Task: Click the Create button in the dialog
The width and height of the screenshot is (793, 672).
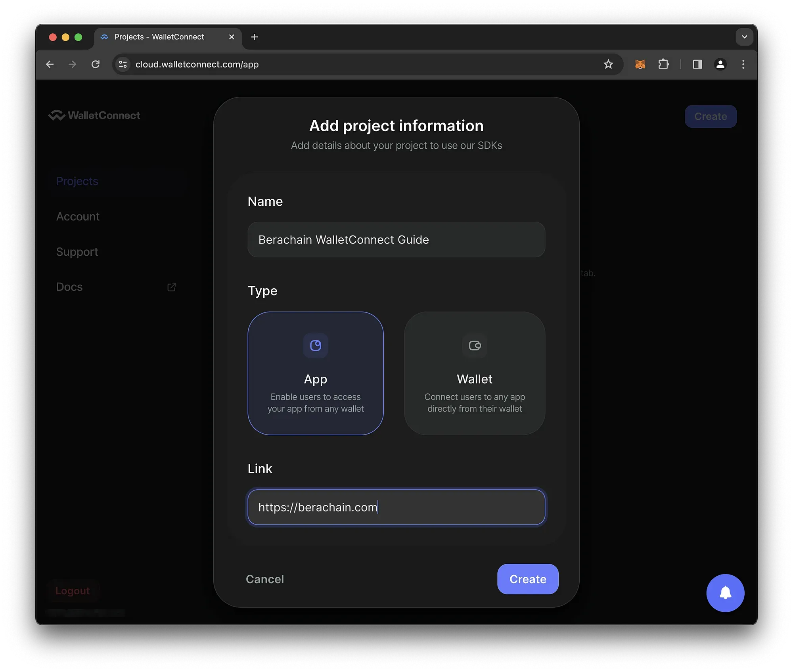Action: point(528,579)
